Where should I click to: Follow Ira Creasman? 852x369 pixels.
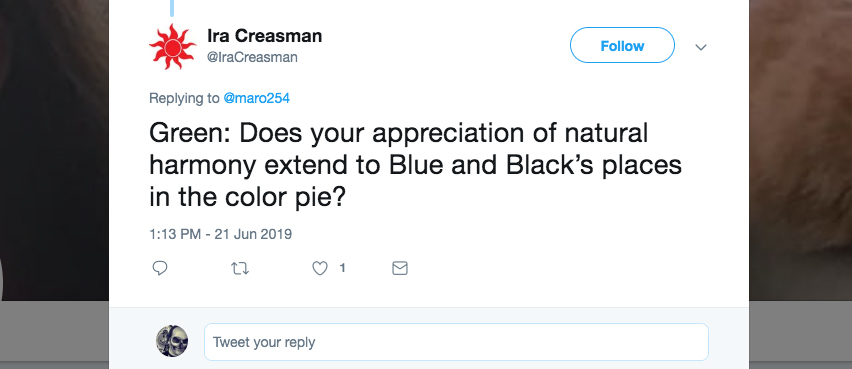622,46
